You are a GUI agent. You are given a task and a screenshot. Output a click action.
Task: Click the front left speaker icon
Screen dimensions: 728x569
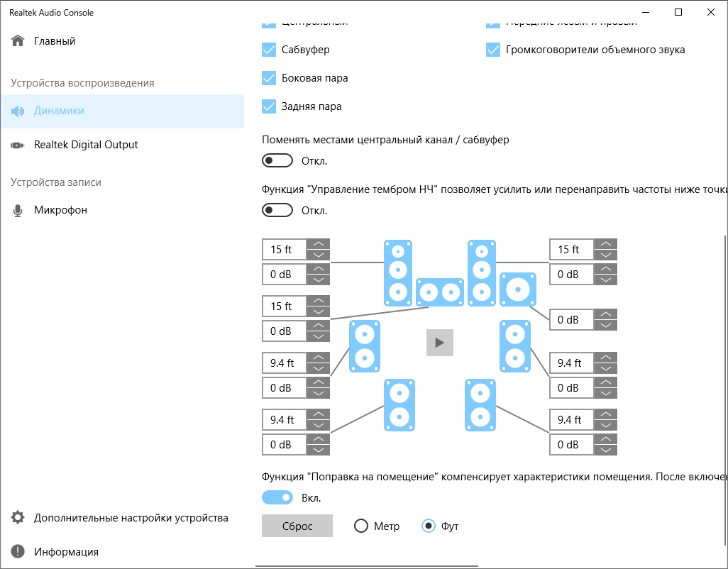[398, 272]
